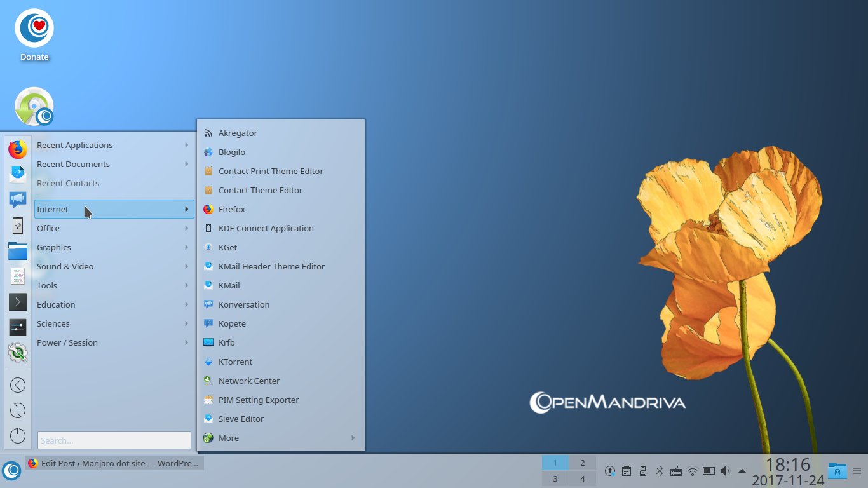The width and height of the screenshot is (868, 488).
Task: Expand the Tools category
Action: tap(114, 285)
